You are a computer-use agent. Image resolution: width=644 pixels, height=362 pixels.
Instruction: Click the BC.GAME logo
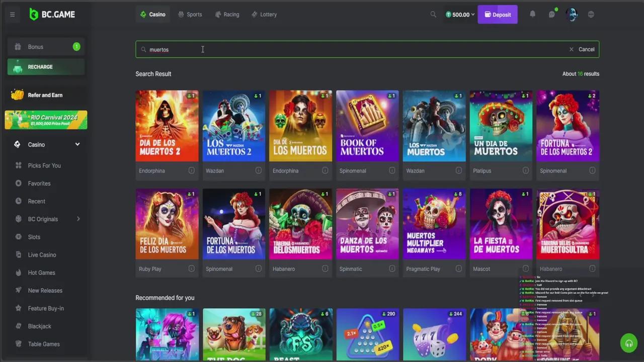tap(52, 14)
